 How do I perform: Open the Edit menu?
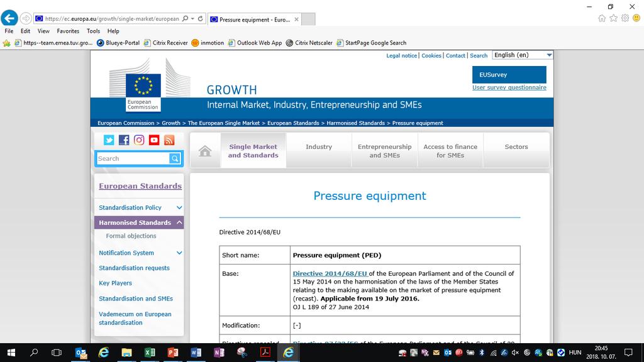click(x=25, y=31)
